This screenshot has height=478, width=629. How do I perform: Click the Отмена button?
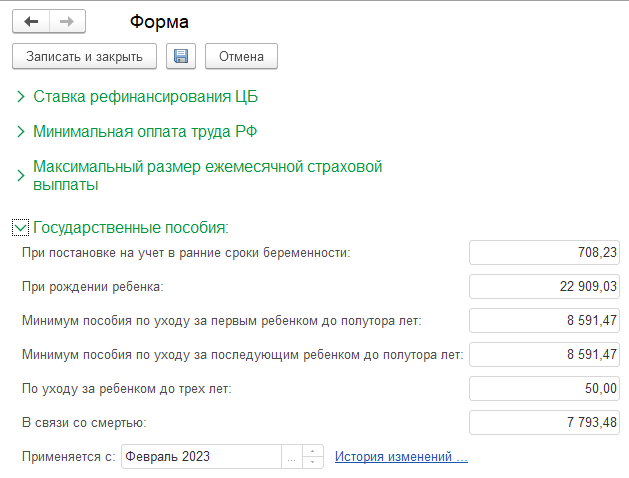[x=241, y=57]
